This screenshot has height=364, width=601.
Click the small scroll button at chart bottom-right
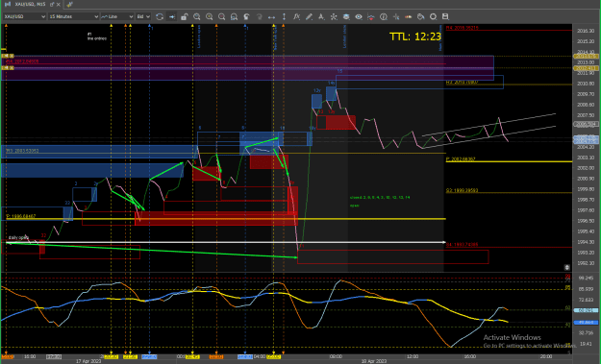567,267
